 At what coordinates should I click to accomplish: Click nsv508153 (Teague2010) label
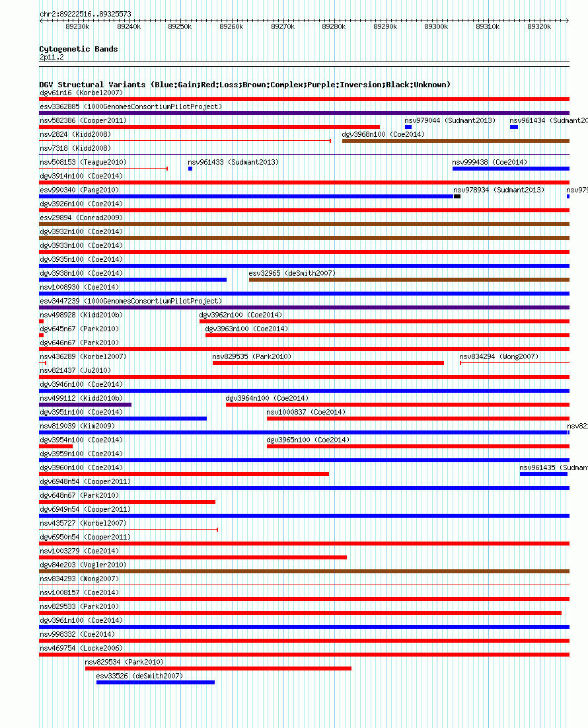tap(83, 163)
